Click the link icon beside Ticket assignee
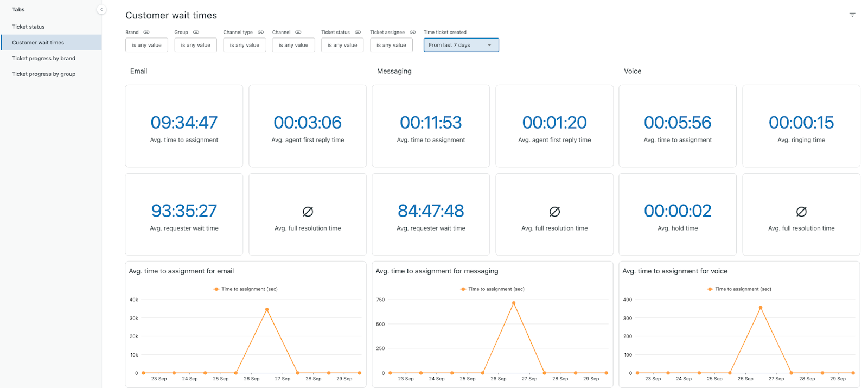 (413, 33)
